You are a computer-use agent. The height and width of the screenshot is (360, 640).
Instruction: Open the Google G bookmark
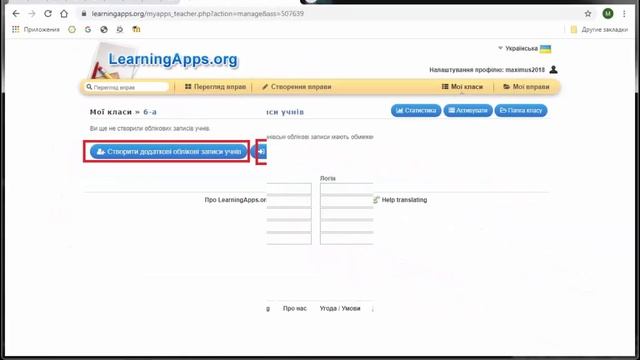(x=88, y=29)
